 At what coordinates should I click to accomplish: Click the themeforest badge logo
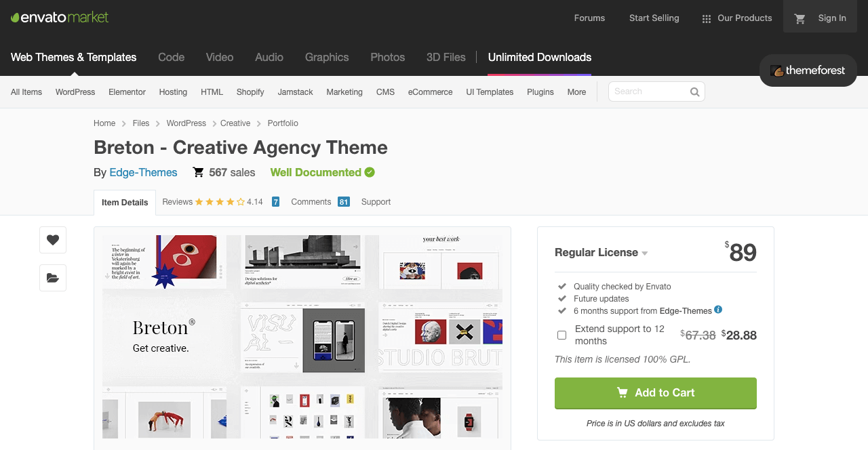pos(808,70)
